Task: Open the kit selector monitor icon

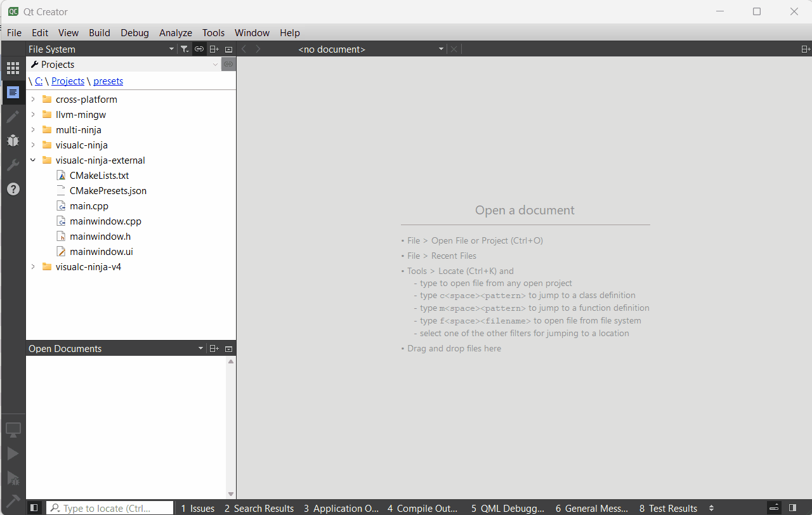Action: (x=13, y=429)
